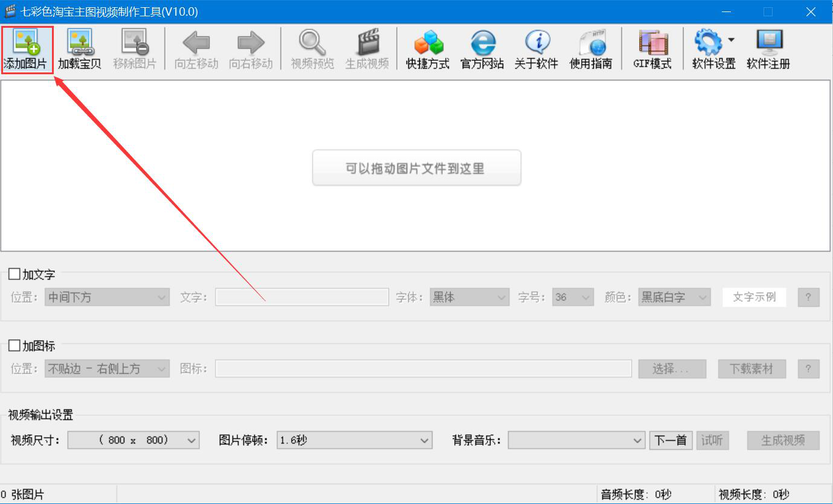Image resolution: width=833 pixels, height=504 pixels.
Task: Close the 七彩色淘宝主图视频制作工具 window
Action: click(x=811, y=11)
